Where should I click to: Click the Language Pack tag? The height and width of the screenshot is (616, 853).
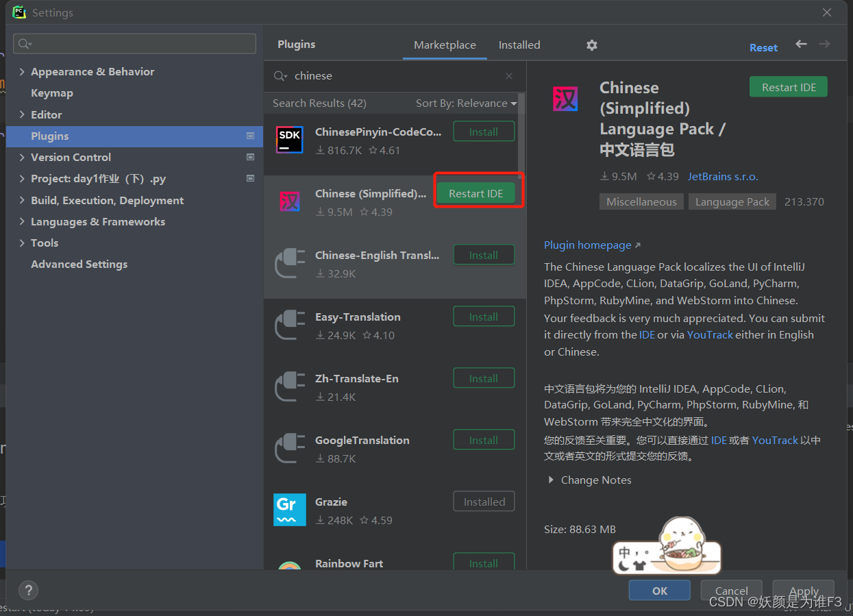tap(732, 202)
